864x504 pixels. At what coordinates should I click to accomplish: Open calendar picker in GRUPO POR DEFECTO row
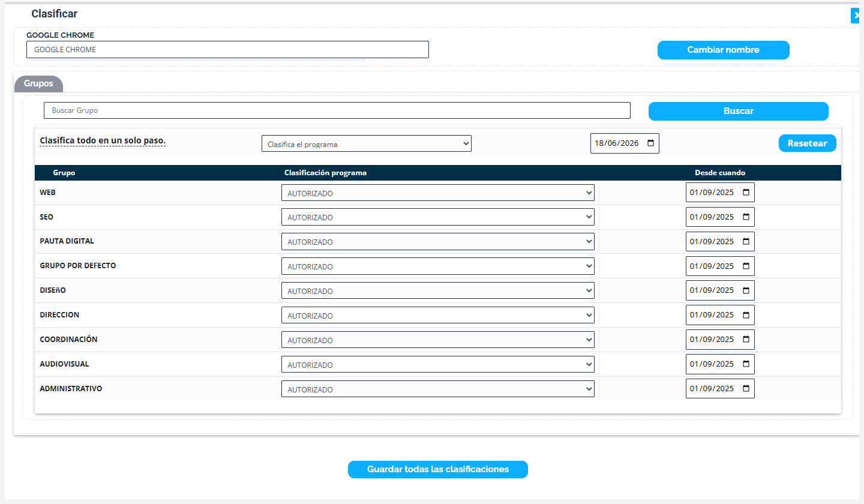[x=746, y=266]
